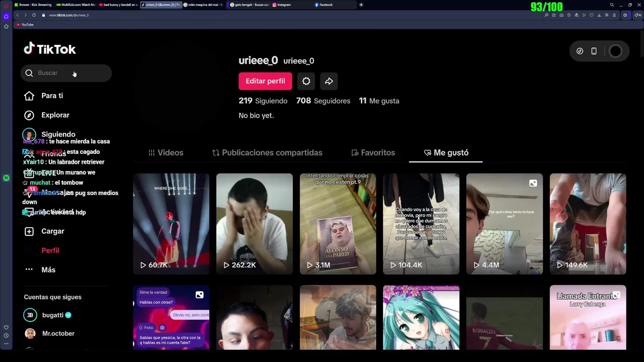
Task: Open the Siguiendo feed
Action: click(58, 134)
